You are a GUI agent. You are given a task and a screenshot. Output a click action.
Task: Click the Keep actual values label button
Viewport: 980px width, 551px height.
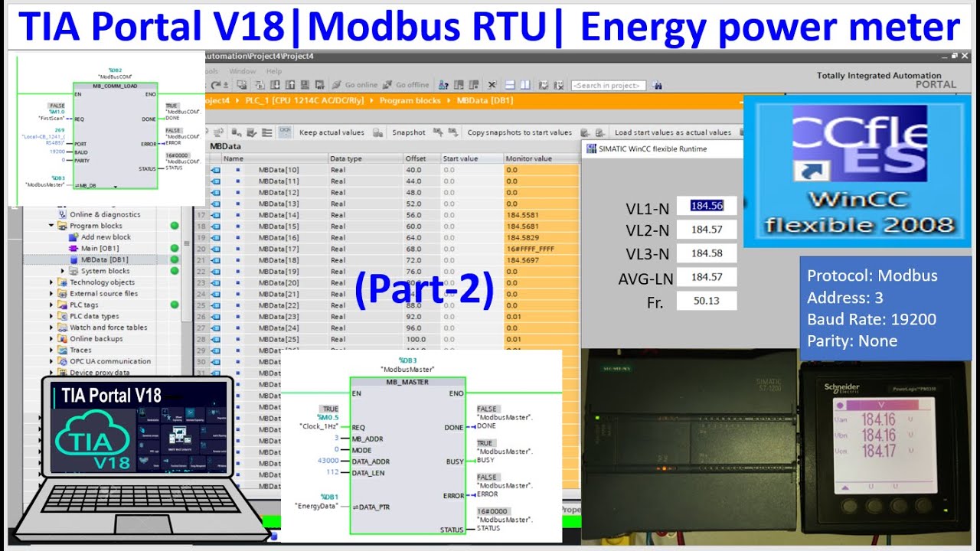pos(332,132)
